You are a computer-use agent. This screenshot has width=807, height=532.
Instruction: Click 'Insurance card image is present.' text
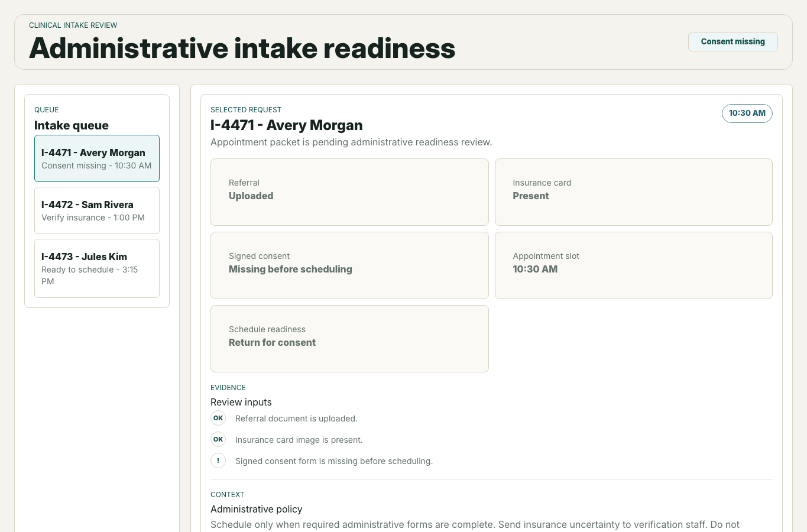pos(299,440)
